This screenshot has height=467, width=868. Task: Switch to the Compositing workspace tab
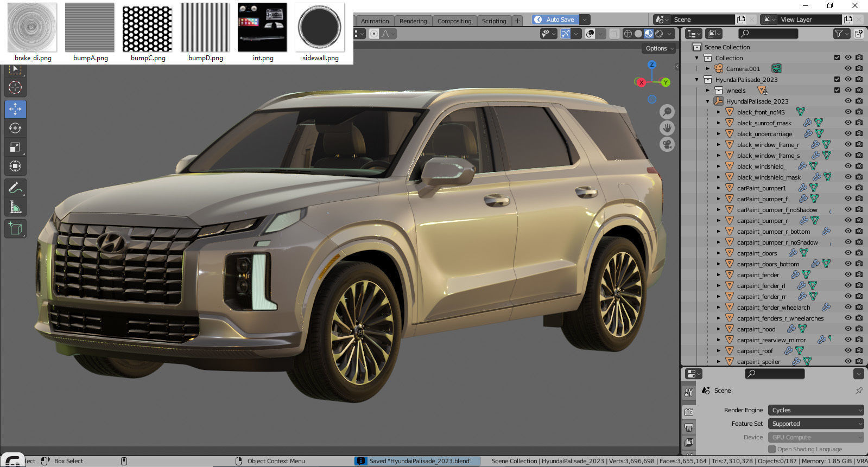tap(454, 21)
